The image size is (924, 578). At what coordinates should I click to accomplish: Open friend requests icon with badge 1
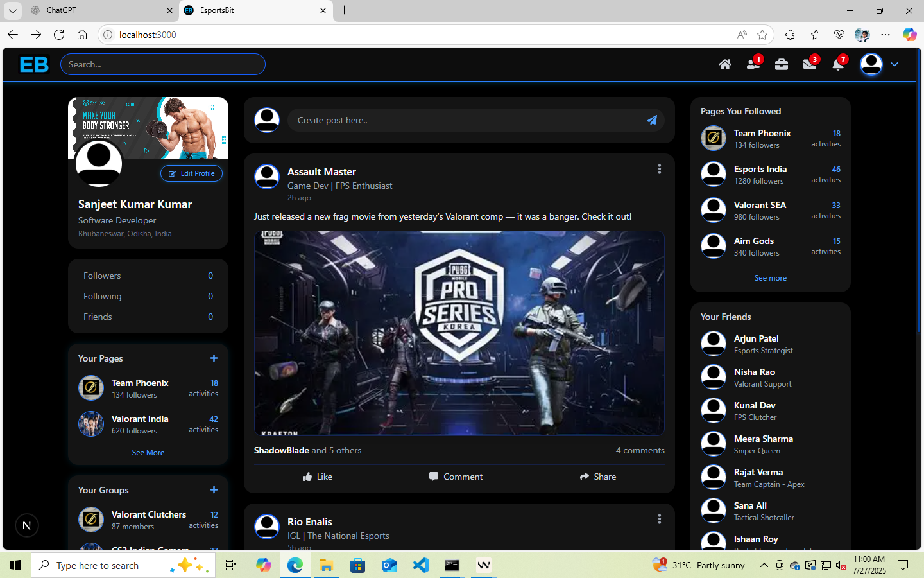click(x=753, y=64)
